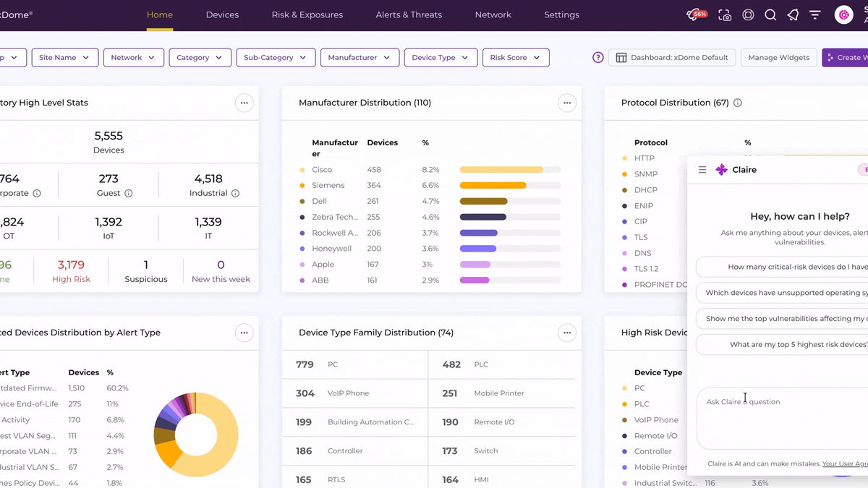This screenshot has height=488, width=868.
Task: Open the User Agreement link in Claire
Action: click(x=845, y=464)
